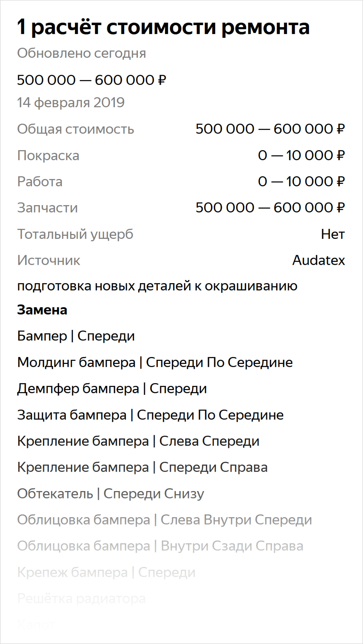Image resolution: width=363 pixels, height=644 pixels.
Task: Select the date 14 февраля 2019
Action: [x=71, y=103]
